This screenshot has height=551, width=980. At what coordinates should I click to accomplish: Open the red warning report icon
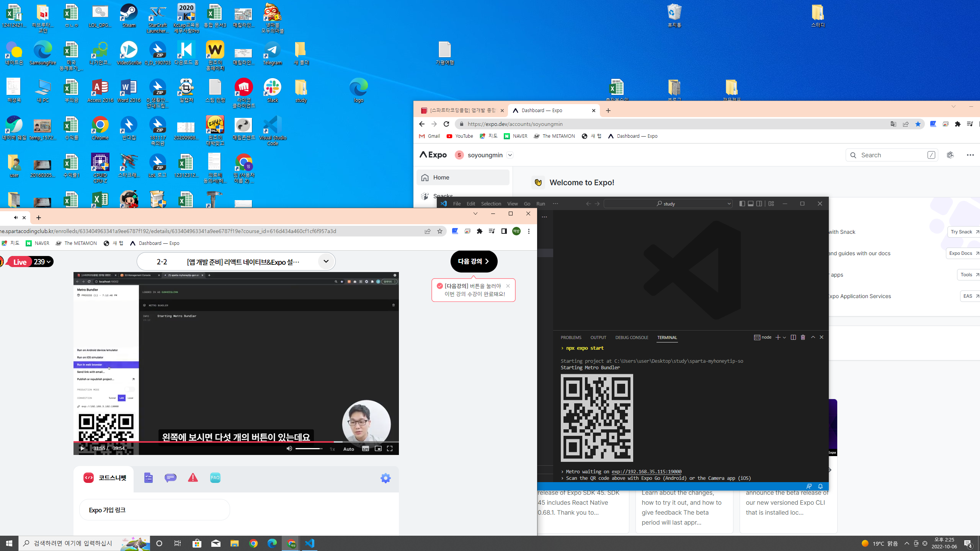click(x=193, y=478)
